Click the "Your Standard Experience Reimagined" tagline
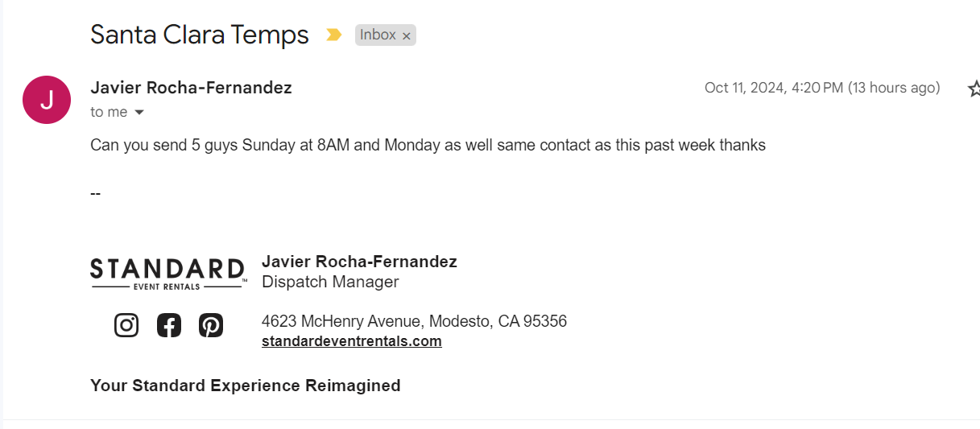Viewport: 980px width, 429px height. (245, 386)
